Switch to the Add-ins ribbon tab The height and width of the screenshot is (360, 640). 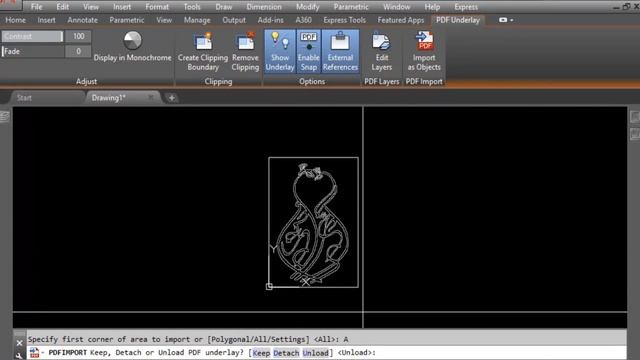(x=270, y=20)
